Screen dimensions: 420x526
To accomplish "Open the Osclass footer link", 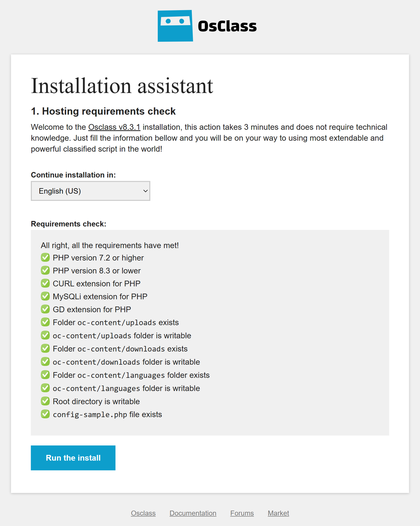I will [x=143, y=513].
